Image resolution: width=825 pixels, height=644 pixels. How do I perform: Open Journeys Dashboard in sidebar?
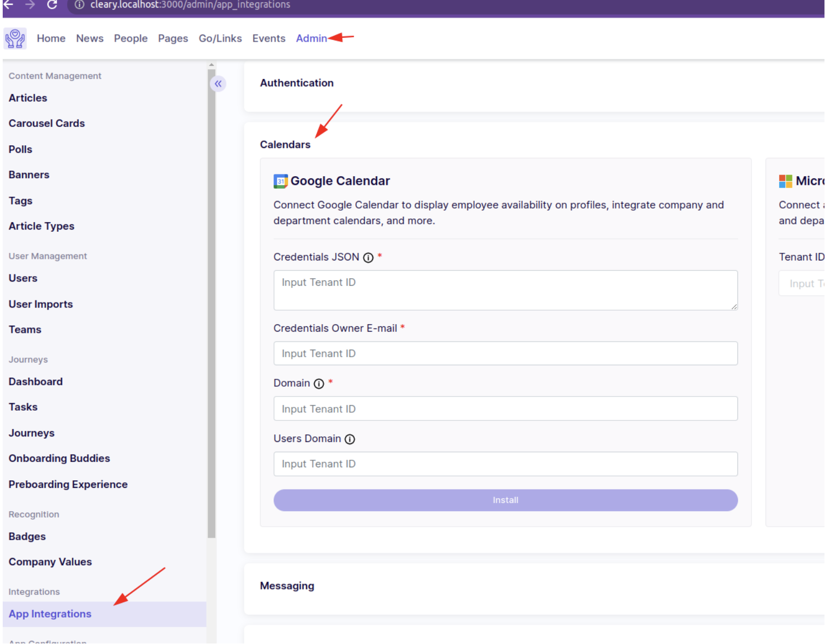pyautogui.click(x=36, y=381)
